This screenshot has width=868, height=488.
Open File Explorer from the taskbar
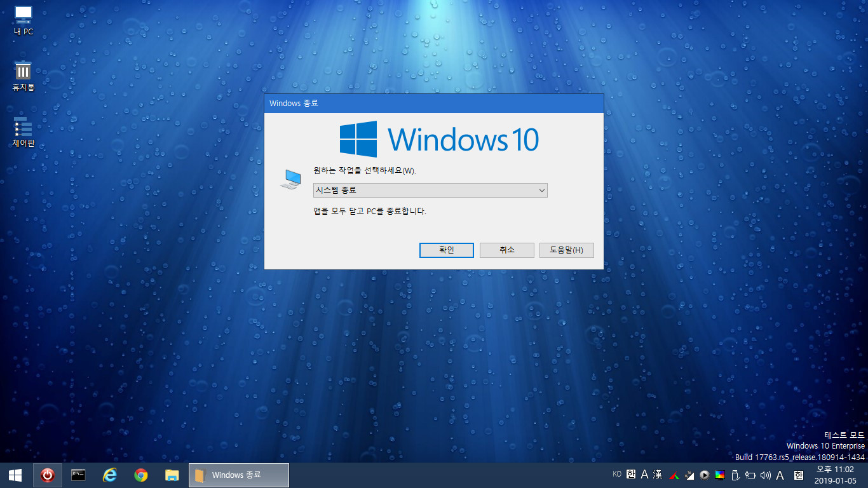tap(172, 475)
